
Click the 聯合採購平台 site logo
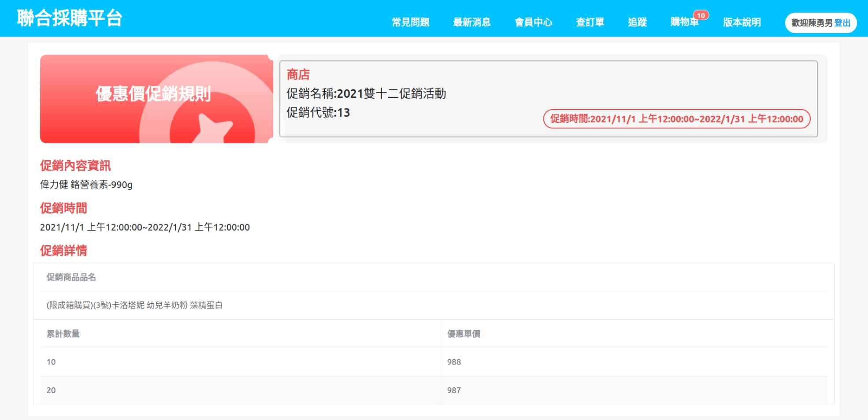70,18
